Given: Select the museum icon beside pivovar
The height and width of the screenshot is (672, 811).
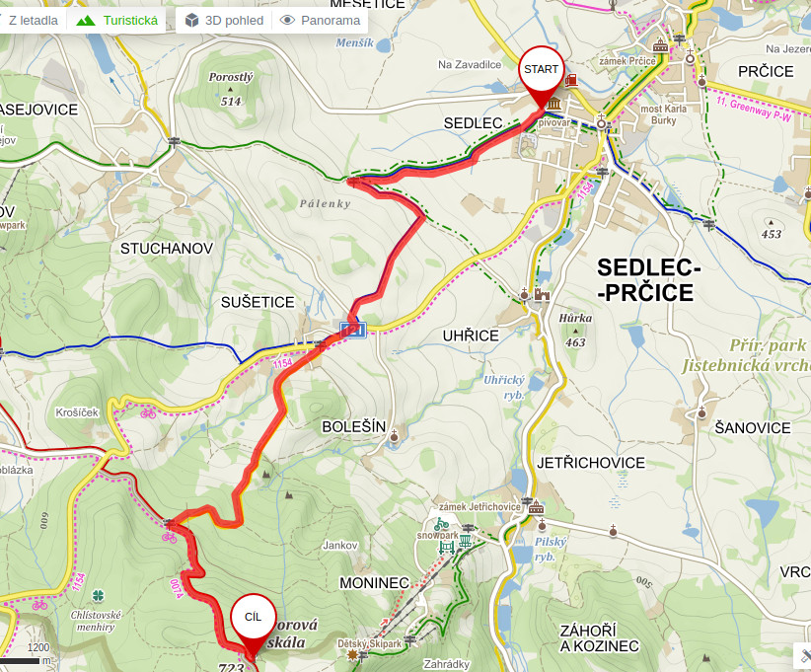Looking at the screenshot, I should [553, 103].
